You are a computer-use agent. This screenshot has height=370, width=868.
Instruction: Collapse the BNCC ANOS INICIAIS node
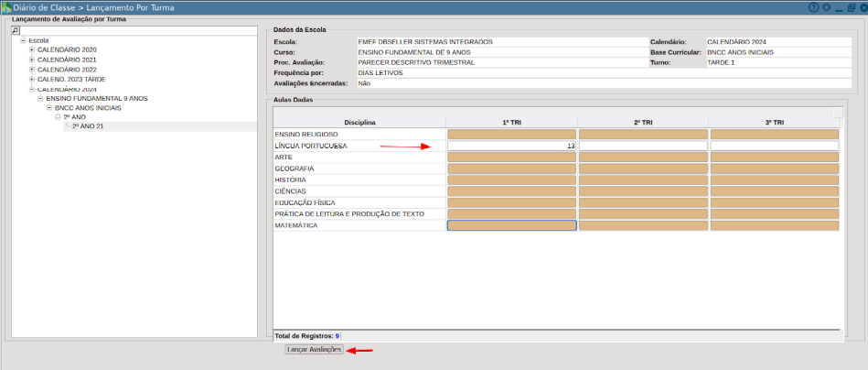click(49, 108)
